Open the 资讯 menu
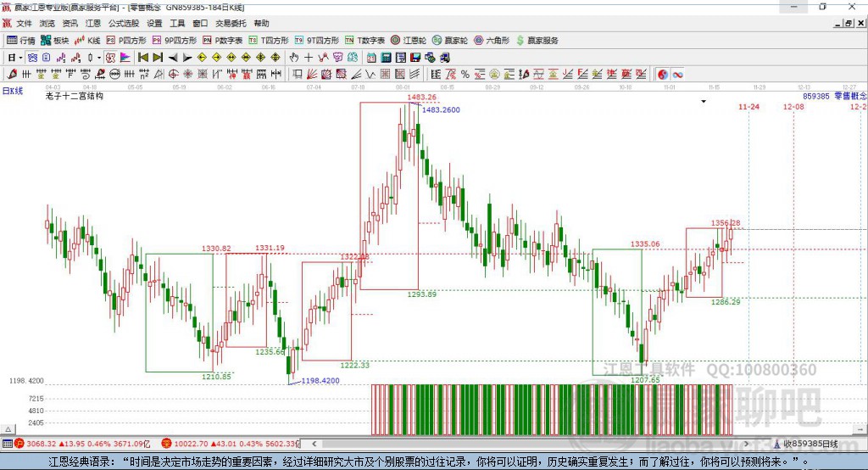 (x=70, y=23)
